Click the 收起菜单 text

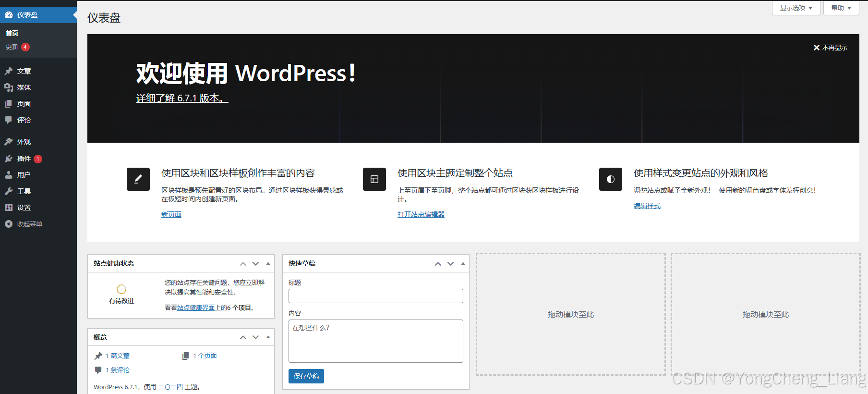pyautogui.click(x=30, y=224)
